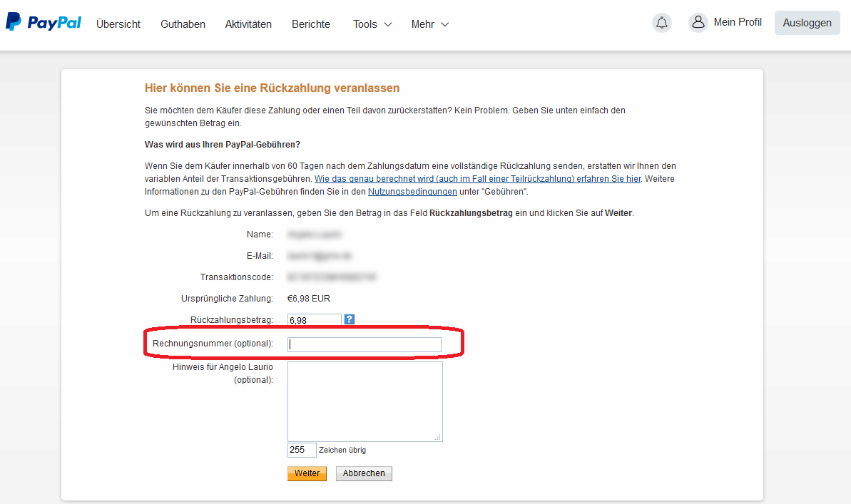
Task: Click into the Rückzahlungsbetrag amount field
Action: 314,321
